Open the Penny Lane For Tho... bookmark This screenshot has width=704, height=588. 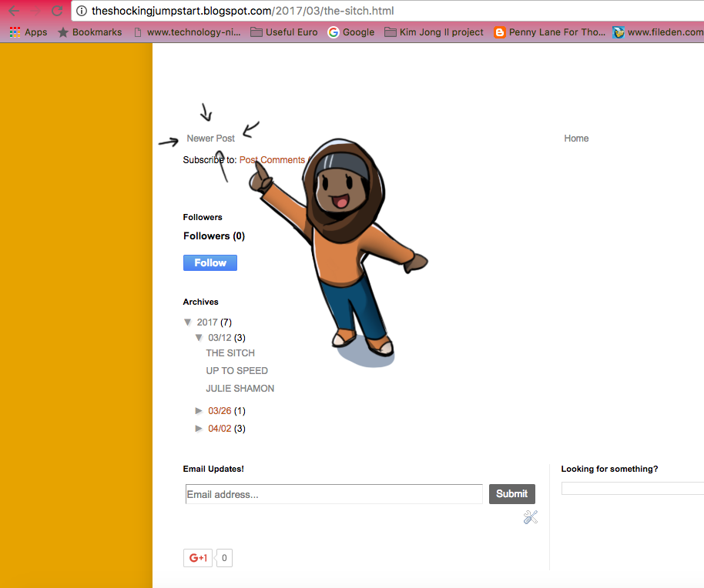pos(549,32)
